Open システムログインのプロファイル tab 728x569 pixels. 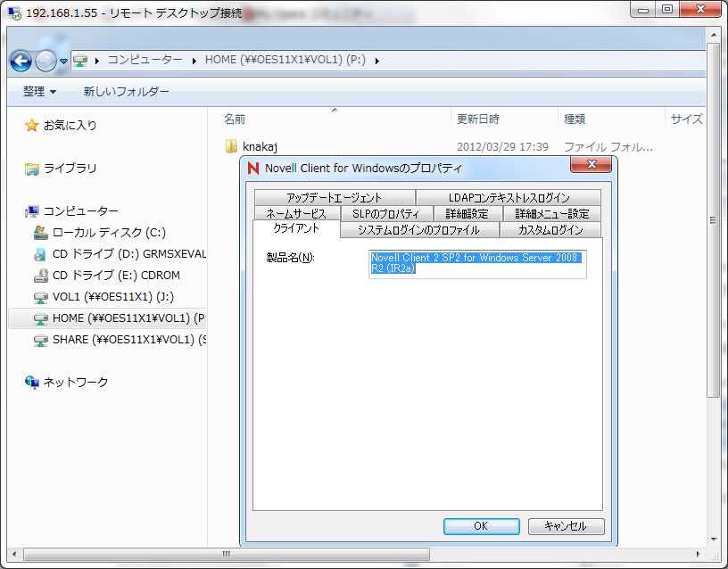[x=419, y=230]
